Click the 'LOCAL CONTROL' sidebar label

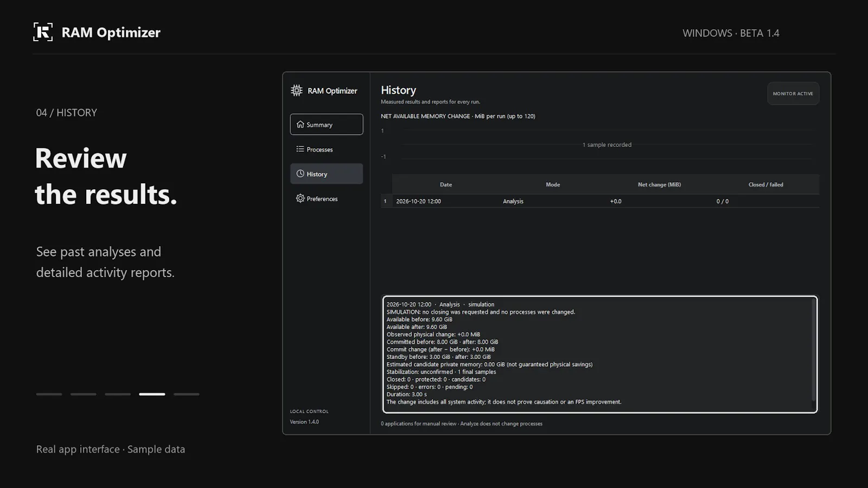click(x=309, y=412)
